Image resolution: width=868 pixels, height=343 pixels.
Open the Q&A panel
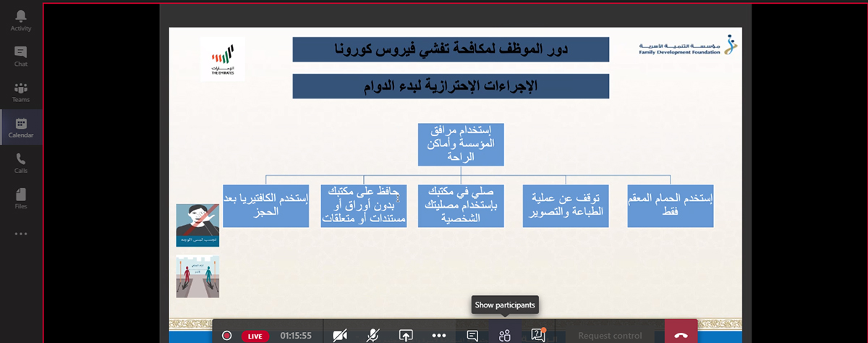point(538,334)
